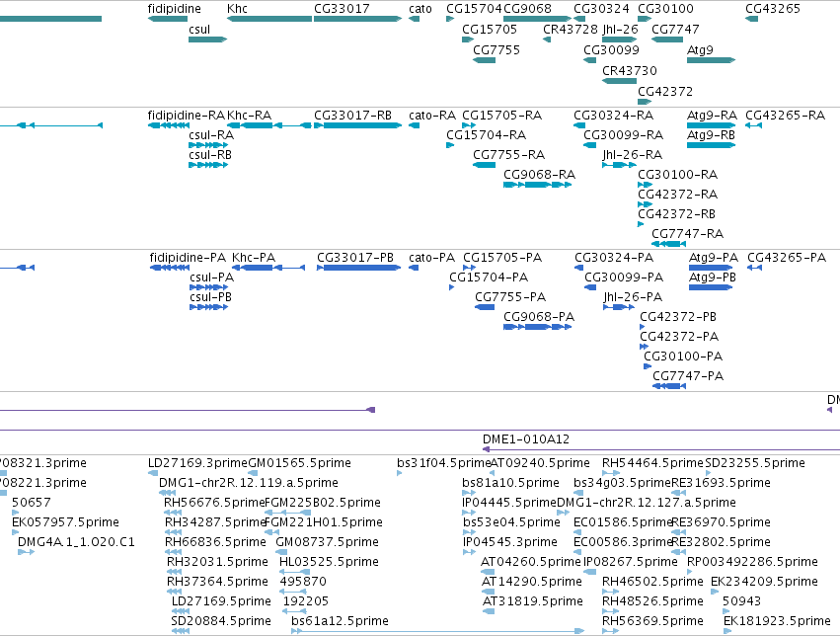Select the Khc-RA transcript label

coord(249,116)
